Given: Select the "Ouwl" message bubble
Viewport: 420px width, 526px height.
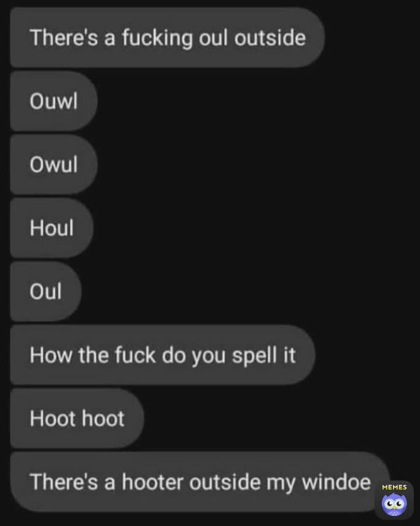Looking at the screenshot, I should point(53,101).
